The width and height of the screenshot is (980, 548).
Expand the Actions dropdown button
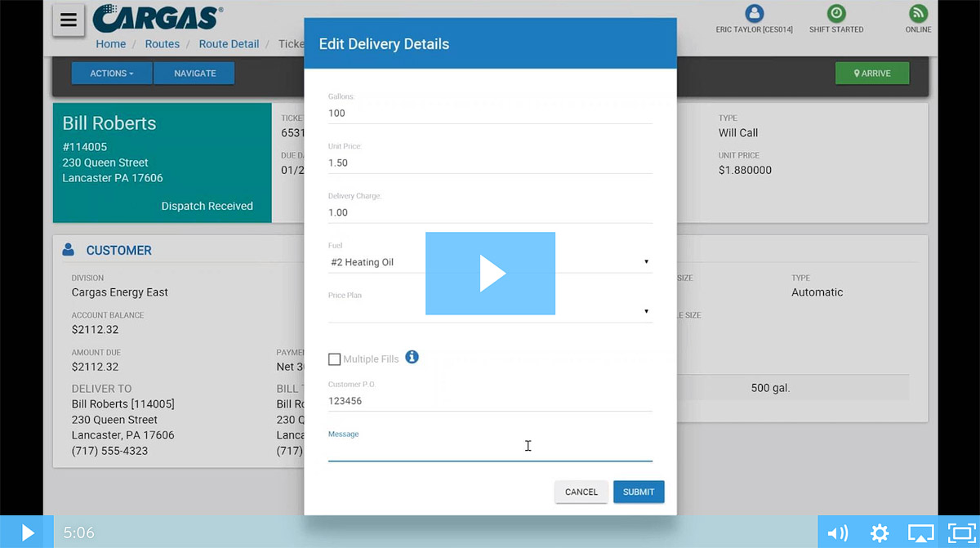click(112, 74)
